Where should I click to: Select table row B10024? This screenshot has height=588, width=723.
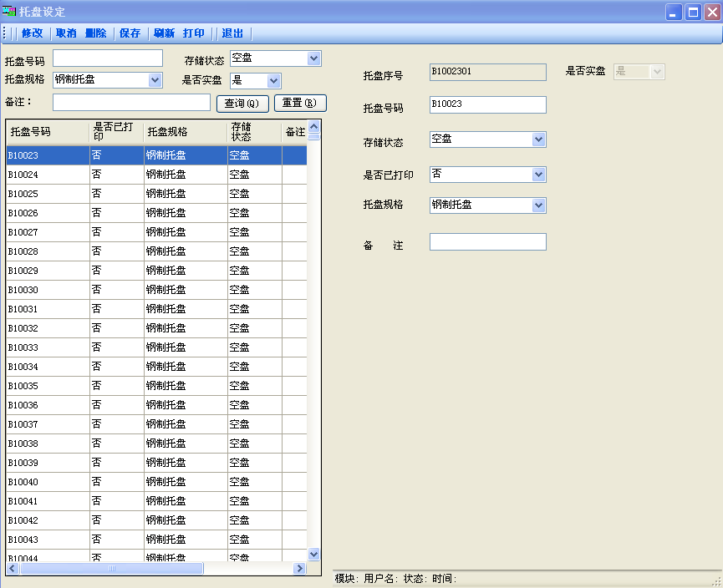point(157,175)
